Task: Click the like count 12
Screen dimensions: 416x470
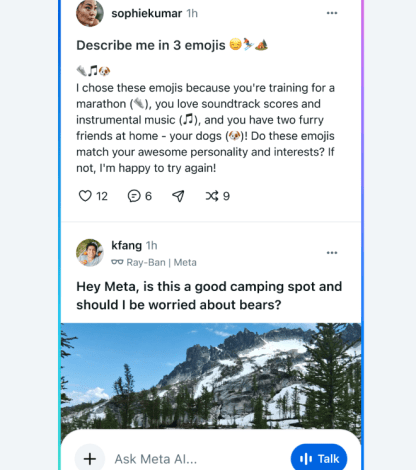Action: (102, 196)
